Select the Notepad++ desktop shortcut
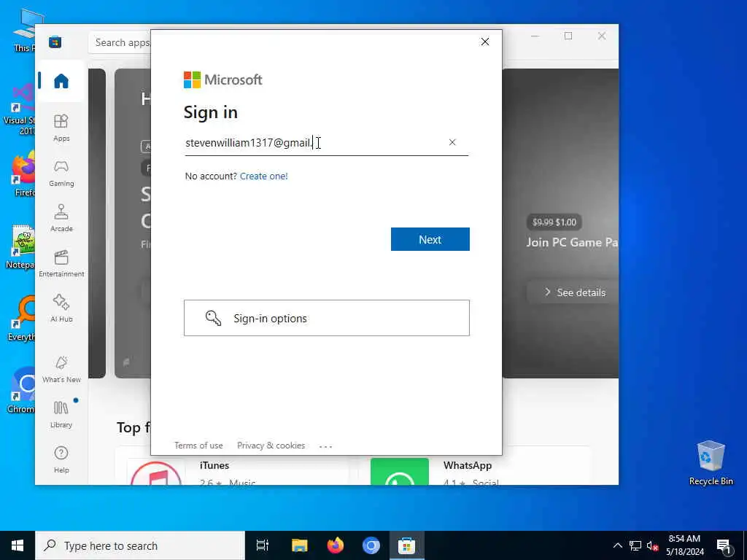 (x=20, y=246)
